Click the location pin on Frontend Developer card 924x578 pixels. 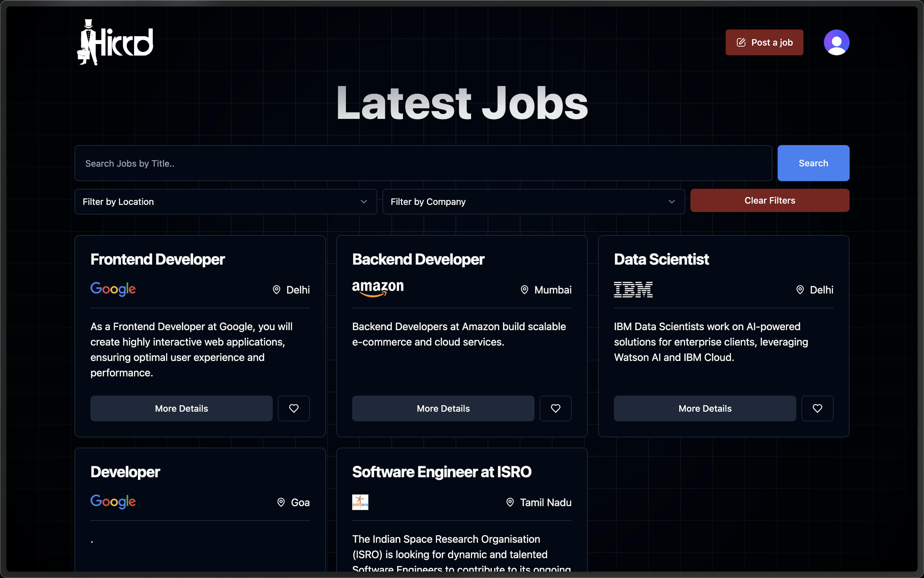point(276,290)
